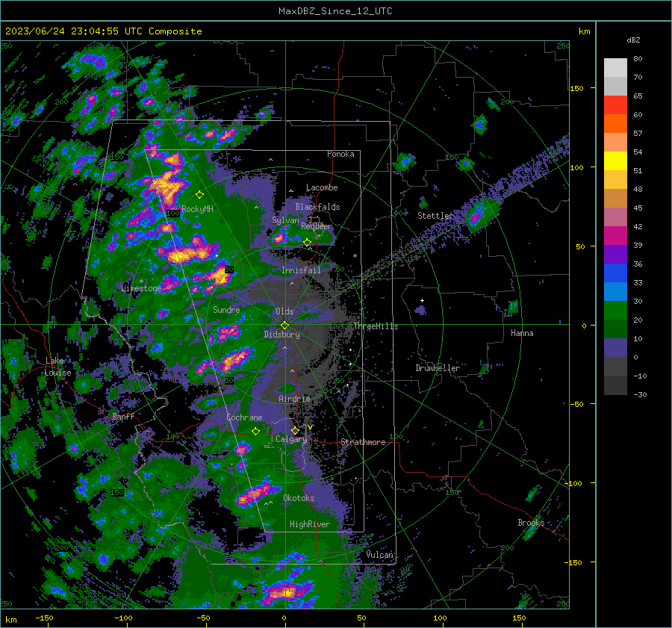This screenshot has width=672, height=628.
Task: Click the yellow V marker northeast of Calgary
Action: click(310, 427)
